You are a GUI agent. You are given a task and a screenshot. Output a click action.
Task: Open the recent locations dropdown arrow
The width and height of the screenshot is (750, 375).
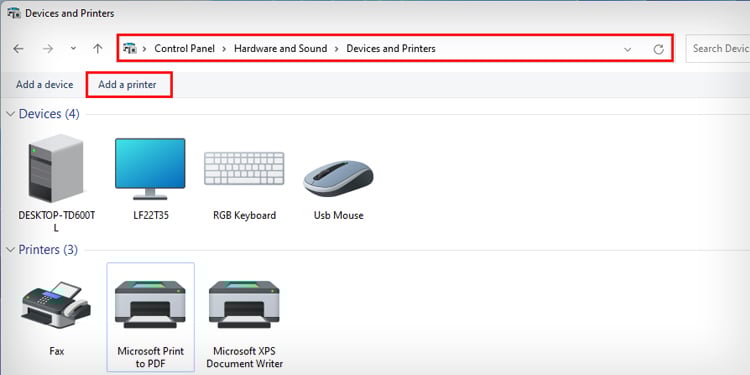pyautogui.click(x=73, y=48)
